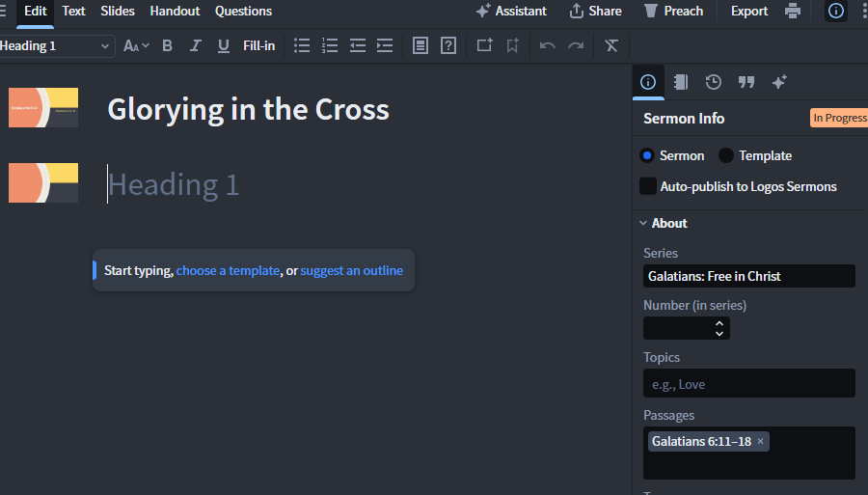Switch to the Edit tab
Screen dimensions: 868x495
(36, 11)
